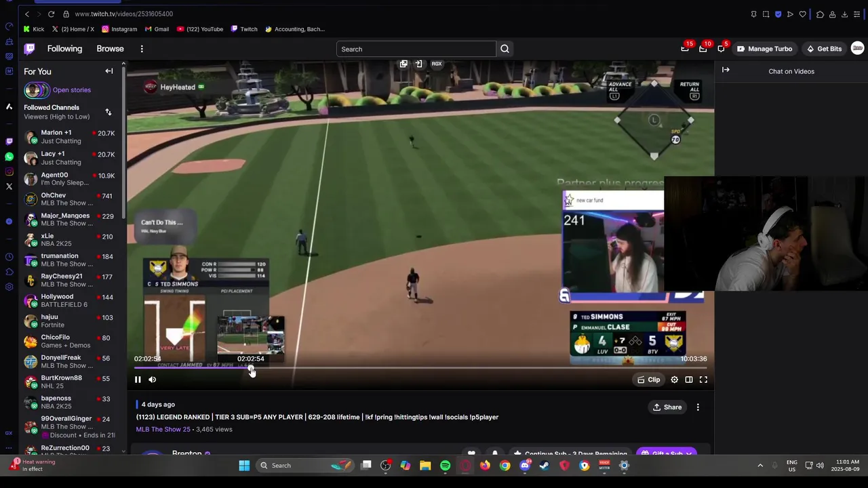This screenshot has width=868, height=488.
Task: Open Agent00 channel in sidebar
Action: [70, 179]
